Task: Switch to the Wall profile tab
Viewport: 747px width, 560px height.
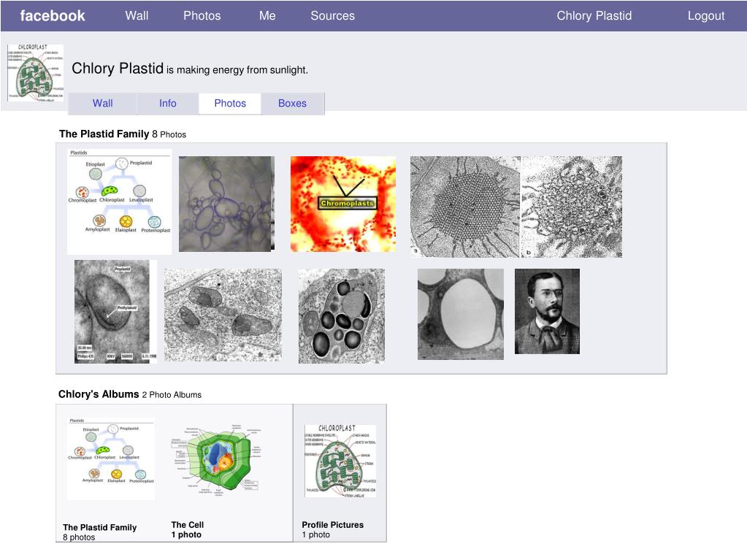Action: (x=102, y=104)
